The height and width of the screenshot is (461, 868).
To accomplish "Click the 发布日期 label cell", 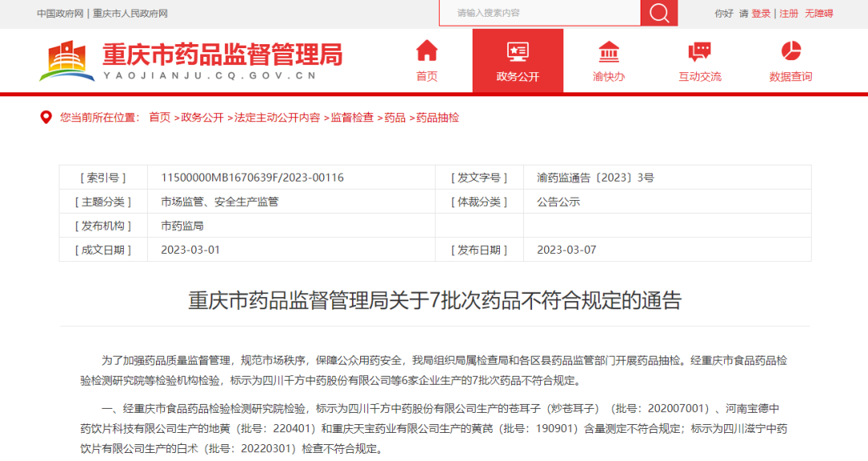I will point(479,250).
